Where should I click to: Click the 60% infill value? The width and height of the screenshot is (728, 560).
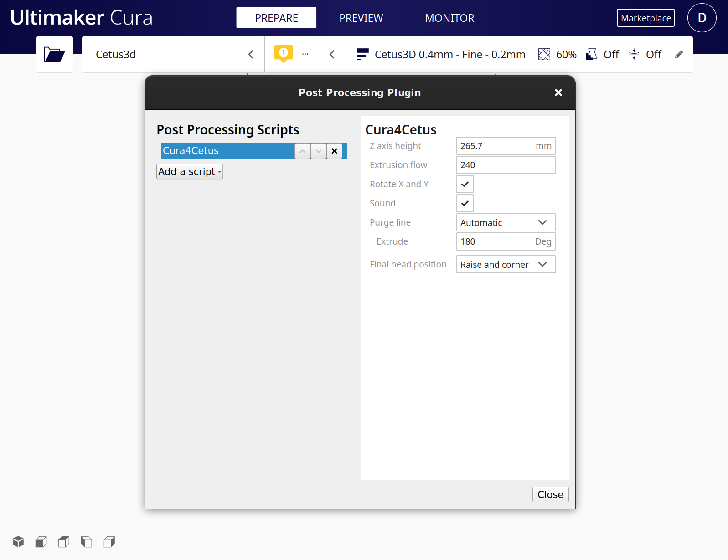[x=566, y=55]
